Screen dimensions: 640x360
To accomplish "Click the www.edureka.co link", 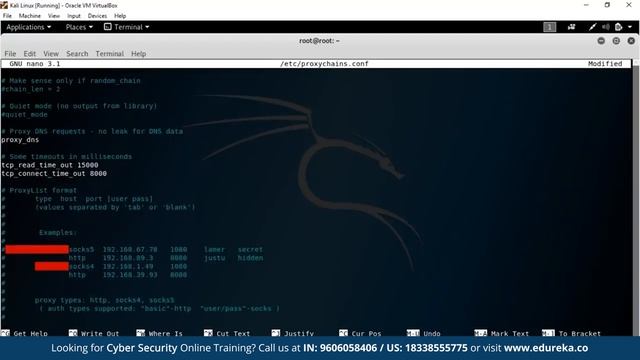I will (546, 348).
